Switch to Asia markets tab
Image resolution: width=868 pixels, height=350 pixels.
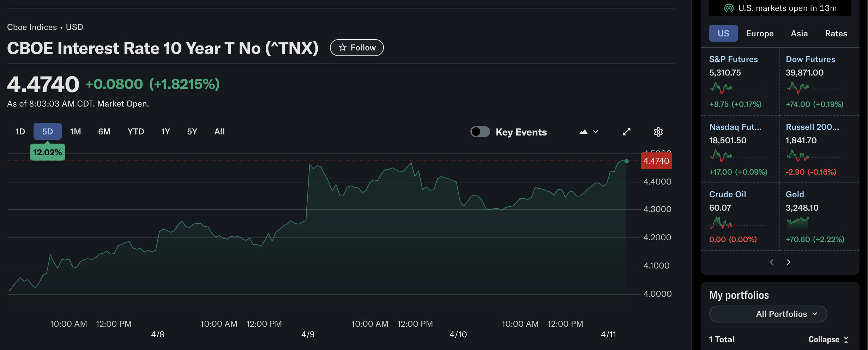pyautogui.click(x=799, y=34)
